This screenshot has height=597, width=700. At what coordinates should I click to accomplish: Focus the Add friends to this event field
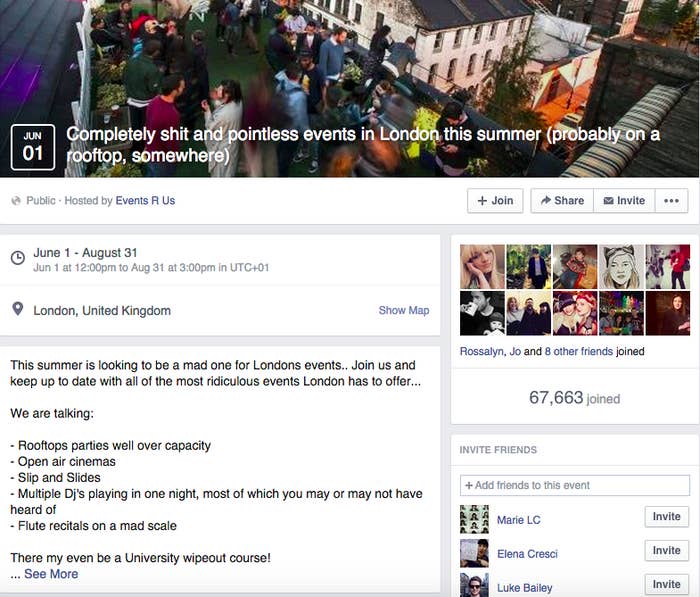pyautogui.click(x=575, y=485)
